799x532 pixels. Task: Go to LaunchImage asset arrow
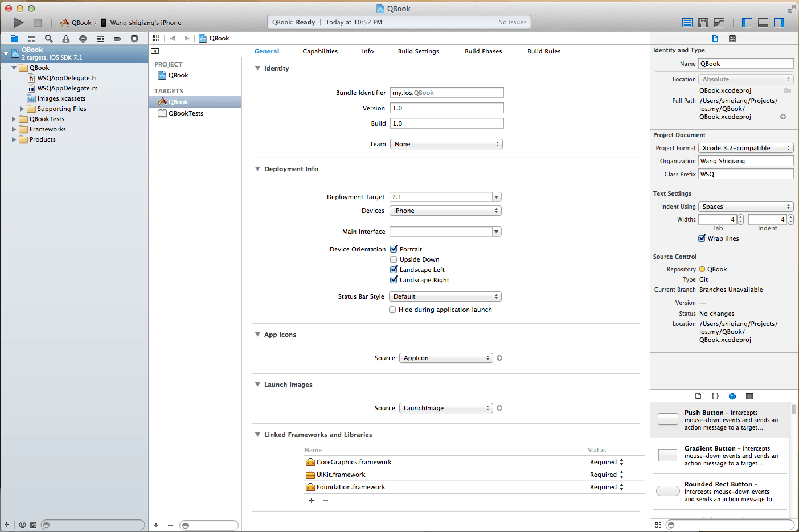499,408
